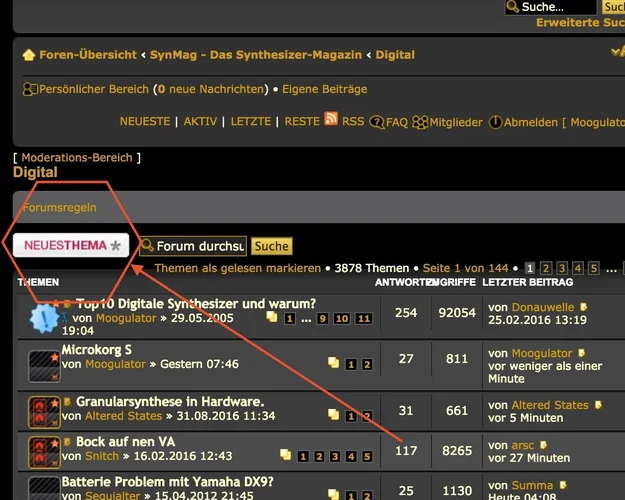Click the FAQ question mark icon
This screenshot has width=625, height=500.
pyautogui.click(x=377, y=122)
